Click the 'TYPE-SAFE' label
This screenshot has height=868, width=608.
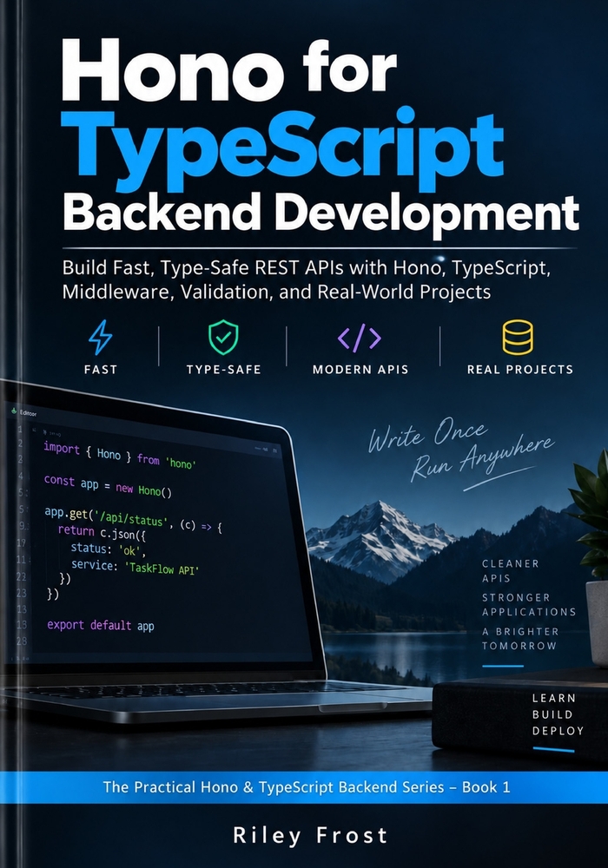tap(224, 369)
